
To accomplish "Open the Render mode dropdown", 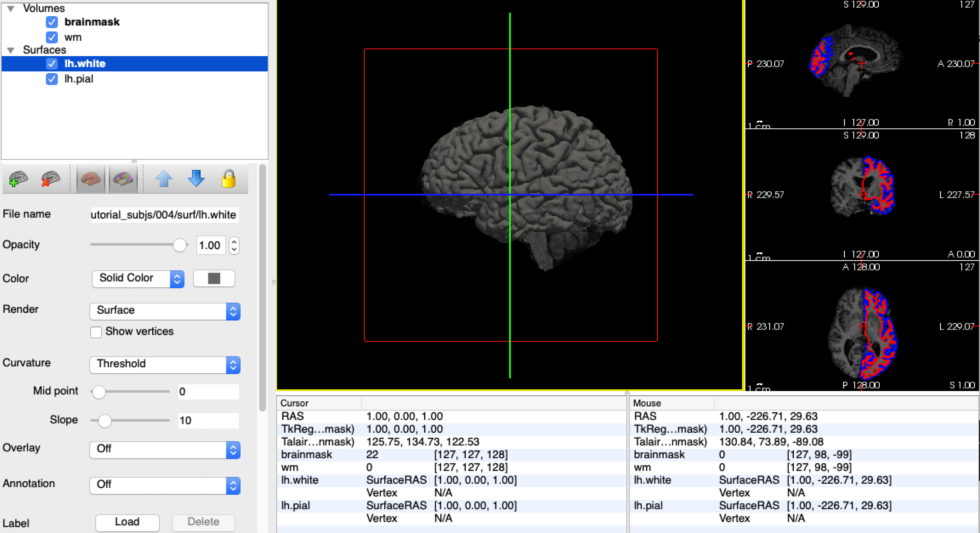I will (x=165, y=311).
